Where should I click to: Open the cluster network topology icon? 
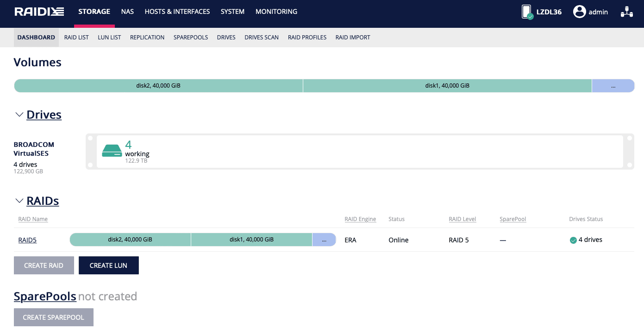[626, 12]
